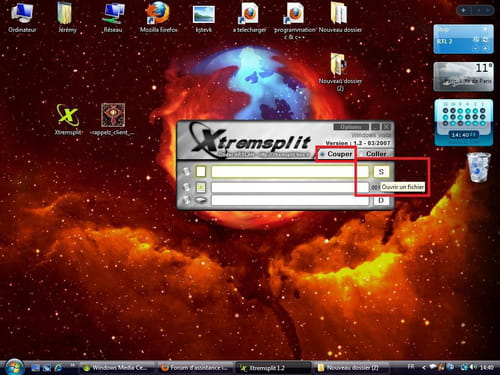
Task: Lower volume with radio gadget minus button
Action: [x=476, y=49]
